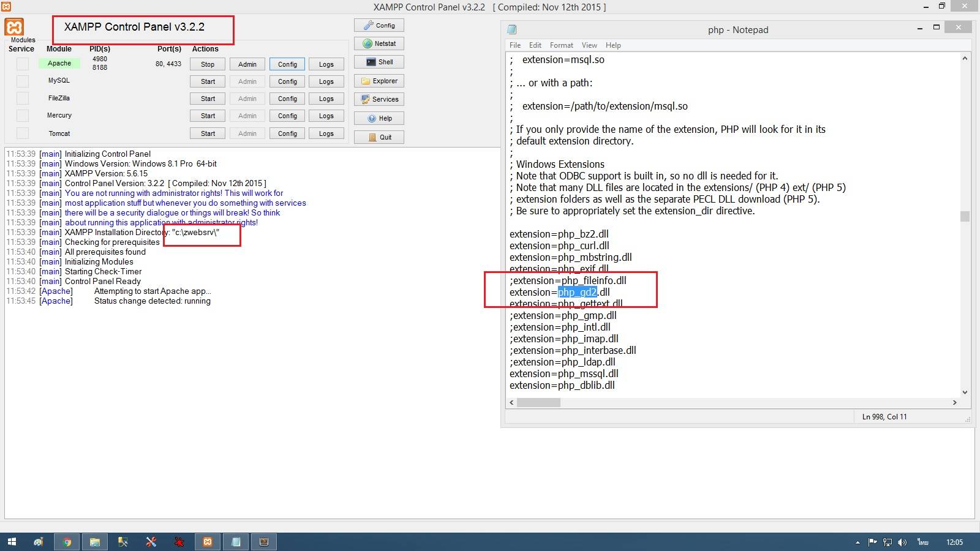
Task: Open Explorer folder button in XAMPP
Action: click(379, 81)
